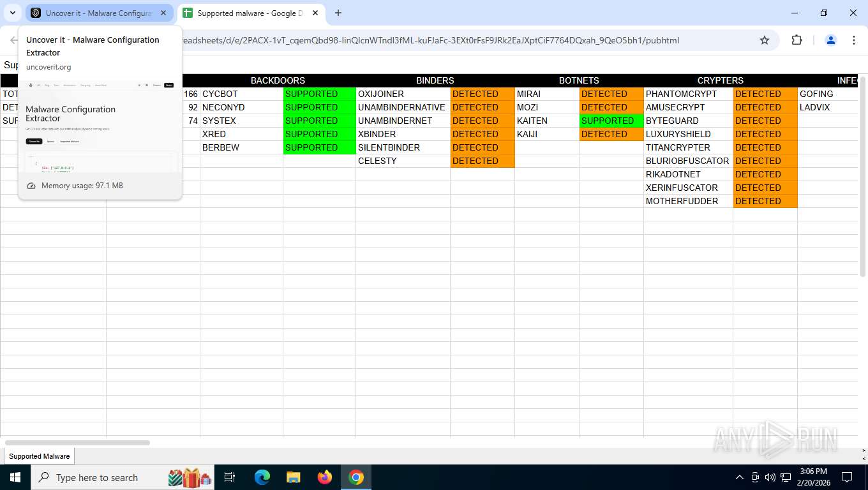Click the UNAMBINDERNET cell
This screenshot has width=868, height=490.
coord(403,121)
